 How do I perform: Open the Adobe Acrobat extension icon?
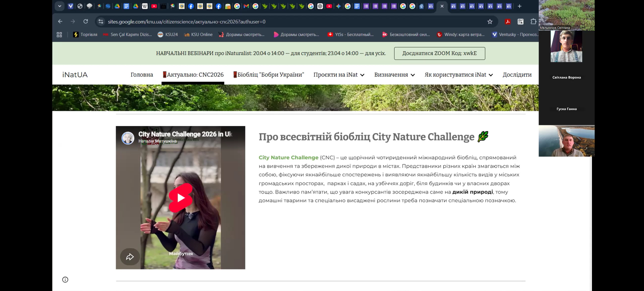(x=508, y=22)
